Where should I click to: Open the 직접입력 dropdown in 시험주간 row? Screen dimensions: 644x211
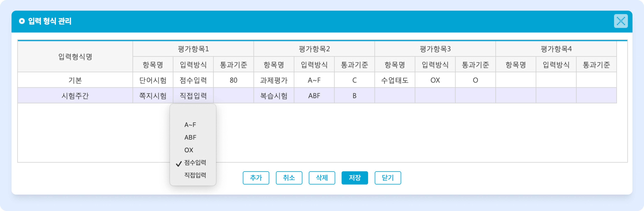click(x=193, y=95)
